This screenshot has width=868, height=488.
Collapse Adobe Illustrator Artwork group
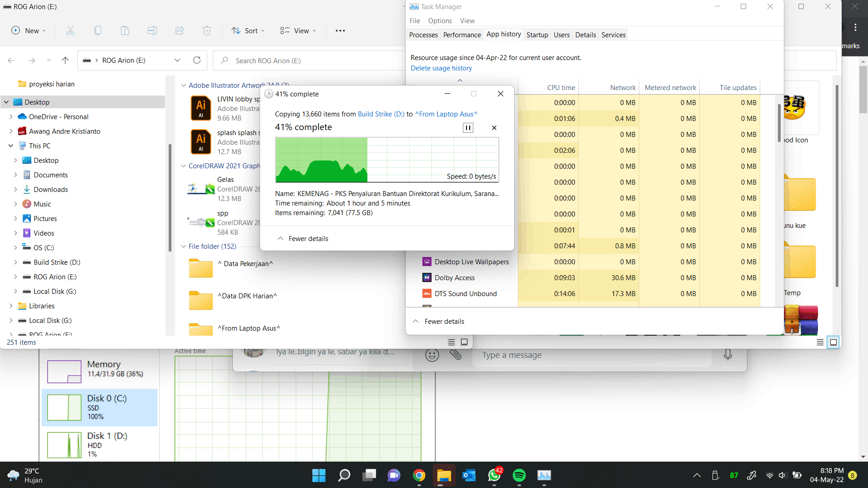(x=183, y=86)
